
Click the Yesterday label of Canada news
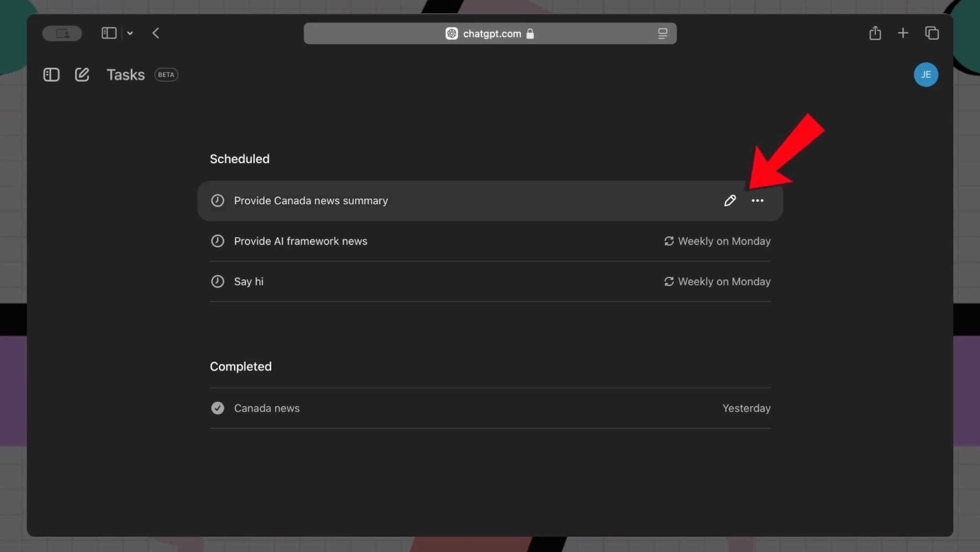coord(746,408)
